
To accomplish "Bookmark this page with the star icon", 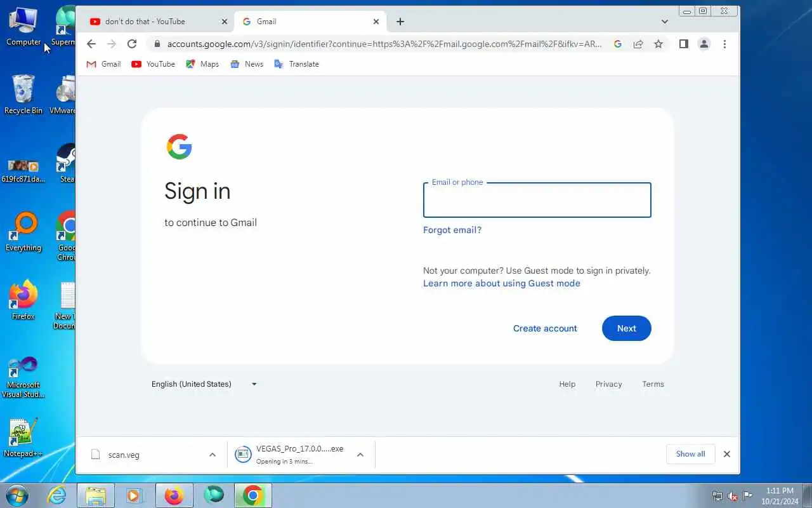I will [658, 44].
